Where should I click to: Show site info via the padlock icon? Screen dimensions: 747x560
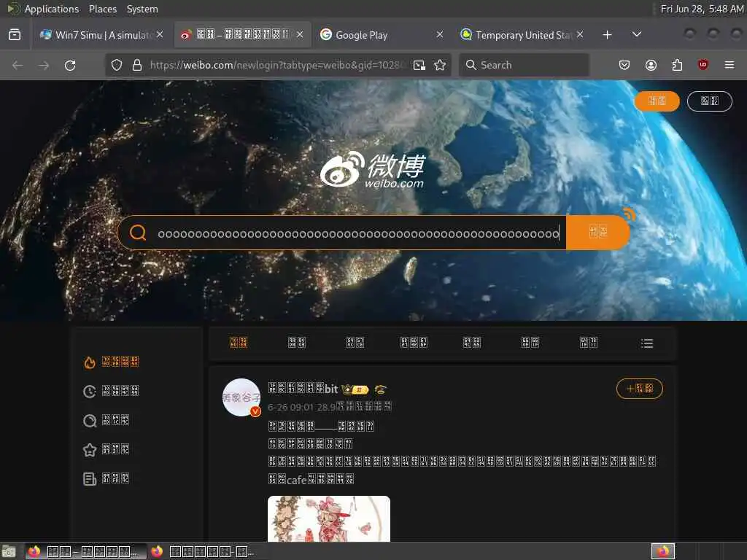[x=137, y=65]
